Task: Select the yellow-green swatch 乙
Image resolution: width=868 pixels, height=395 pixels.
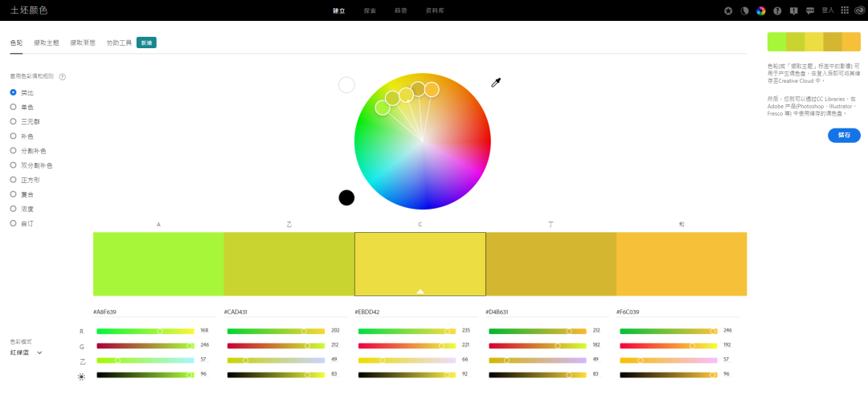Action: (289, 264)
